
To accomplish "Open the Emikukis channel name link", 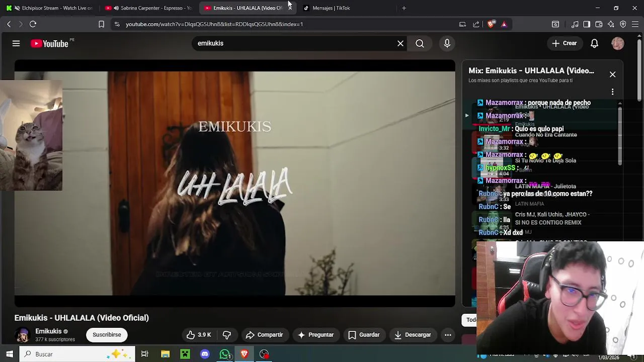I will [48, 331].
